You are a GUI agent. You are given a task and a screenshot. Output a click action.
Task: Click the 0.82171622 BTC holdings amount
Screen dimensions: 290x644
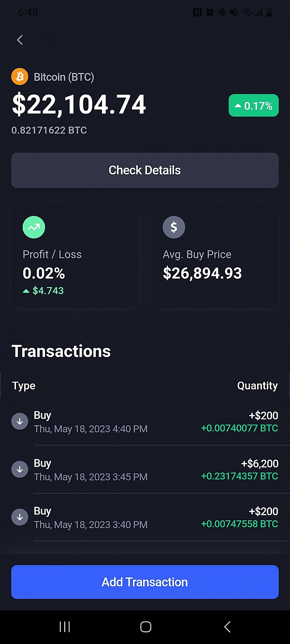49,130
